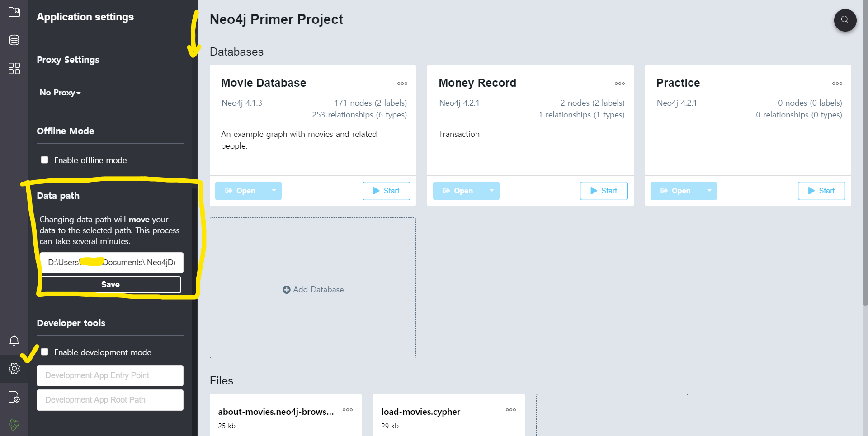Select load-movies.cypher file name
Image resolution: width=868 pixels, height=436 pixels.
(420, 412)
